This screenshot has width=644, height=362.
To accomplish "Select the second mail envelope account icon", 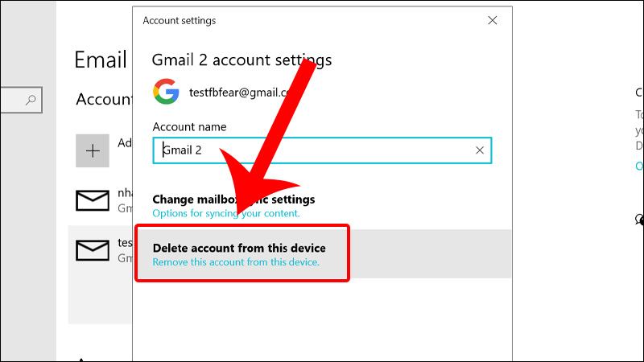I will 93,250.
